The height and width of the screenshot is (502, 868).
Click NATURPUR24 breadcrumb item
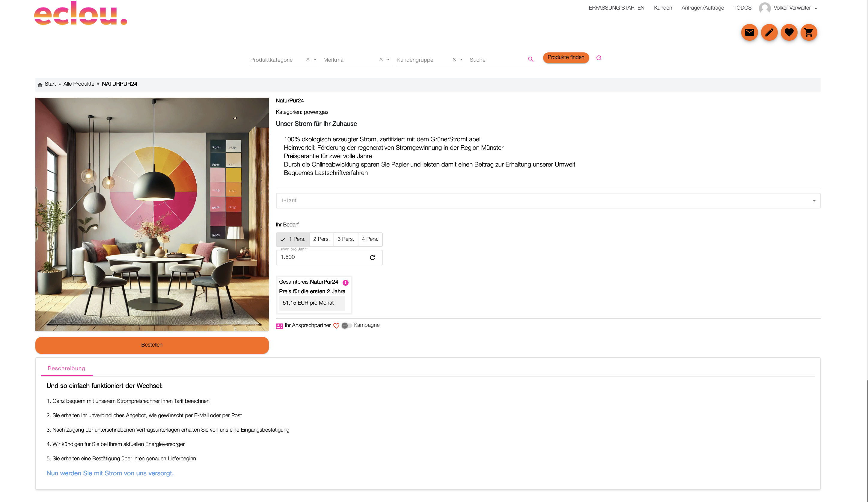[x=120, y=84]
